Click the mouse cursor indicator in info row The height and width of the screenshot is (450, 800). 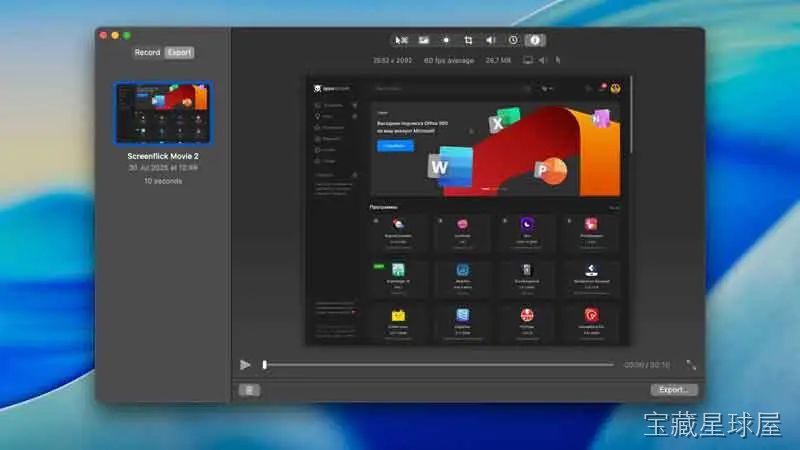558,60
